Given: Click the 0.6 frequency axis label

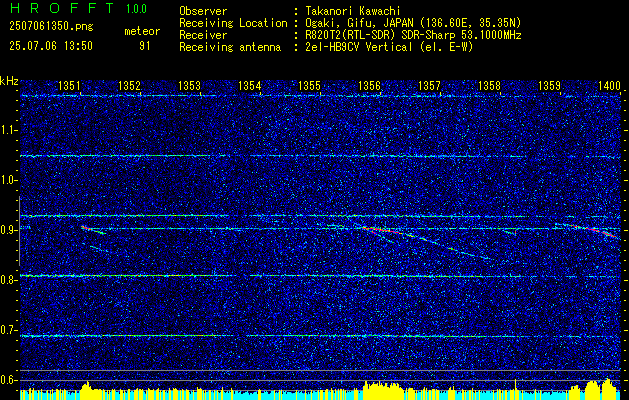Looking at the screenshot, I should tap(8, 380).
